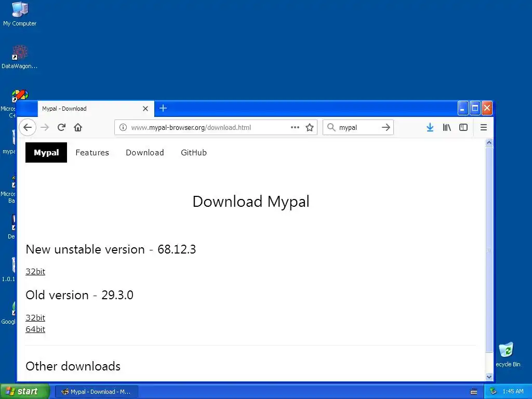The height and width of the screenshot is (399, 532).
Task: Download 32bit unstable version 68.12.3
Action: tap(35, 272)
